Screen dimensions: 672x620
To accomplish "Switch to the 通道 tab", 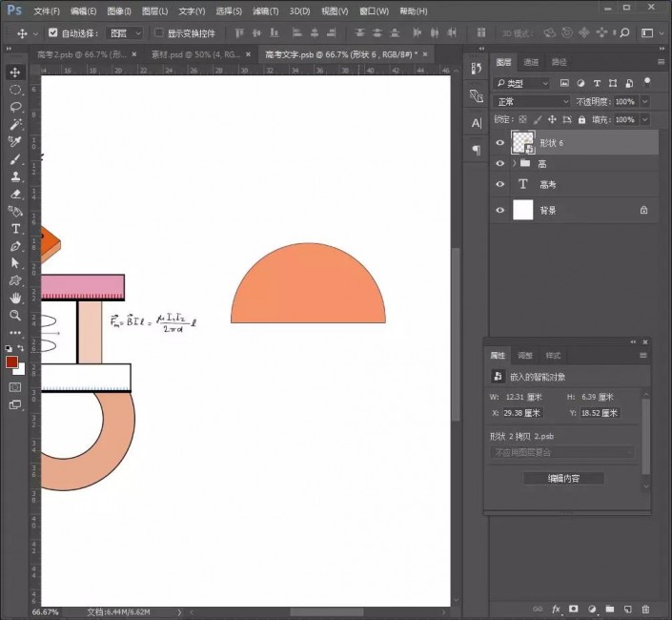I will 531,62.
